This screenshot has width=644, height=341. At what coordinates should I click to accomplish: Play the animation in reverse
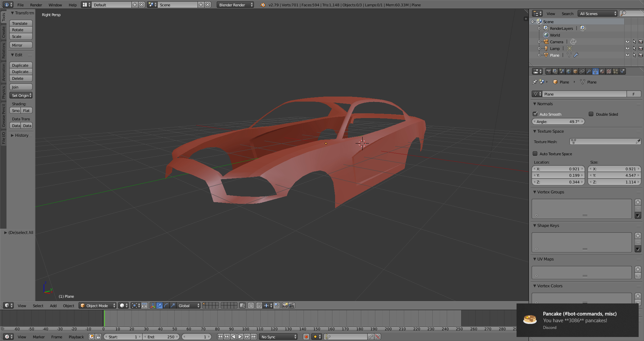pos(233,337)
